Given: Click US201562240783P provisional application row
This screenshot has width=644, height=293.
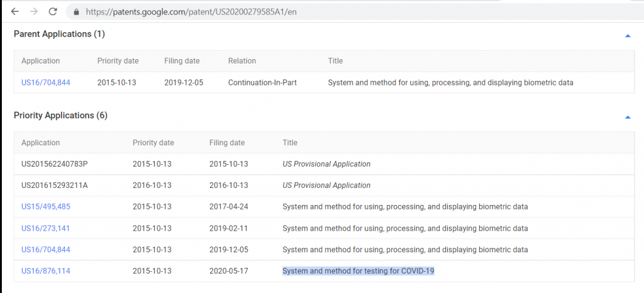Looking at the screenshot, I should 325,163.
